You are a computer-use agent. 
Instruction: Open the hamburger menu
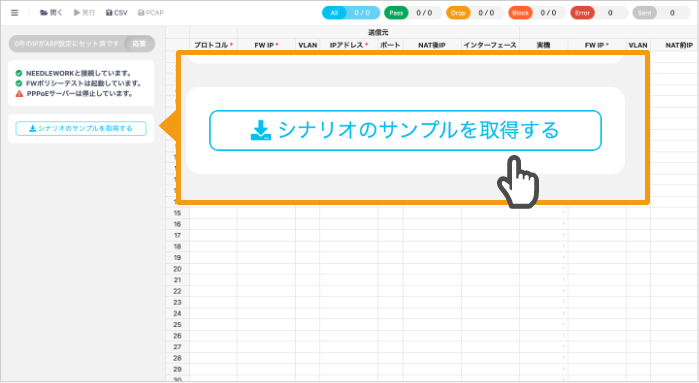click(15, 13)
